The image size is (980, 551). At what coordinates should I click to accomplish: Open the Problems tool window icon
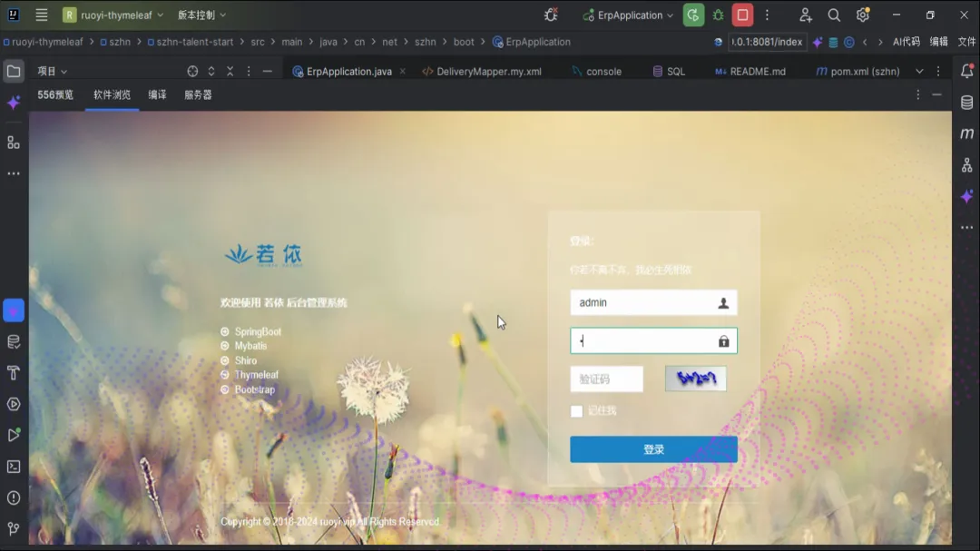13,497
